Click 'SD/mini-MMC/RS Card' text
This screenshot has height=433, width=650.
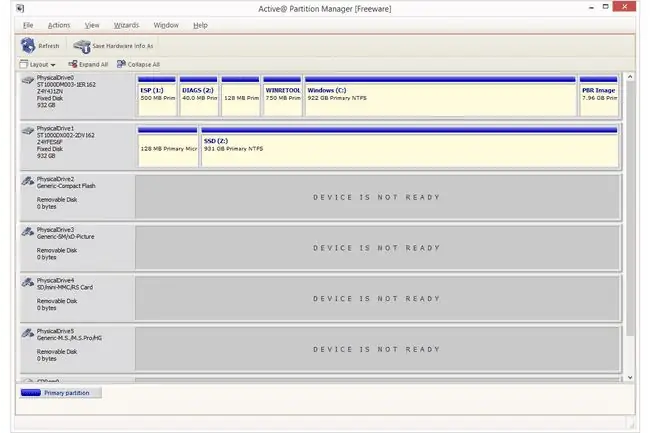(x=65, y=287)
